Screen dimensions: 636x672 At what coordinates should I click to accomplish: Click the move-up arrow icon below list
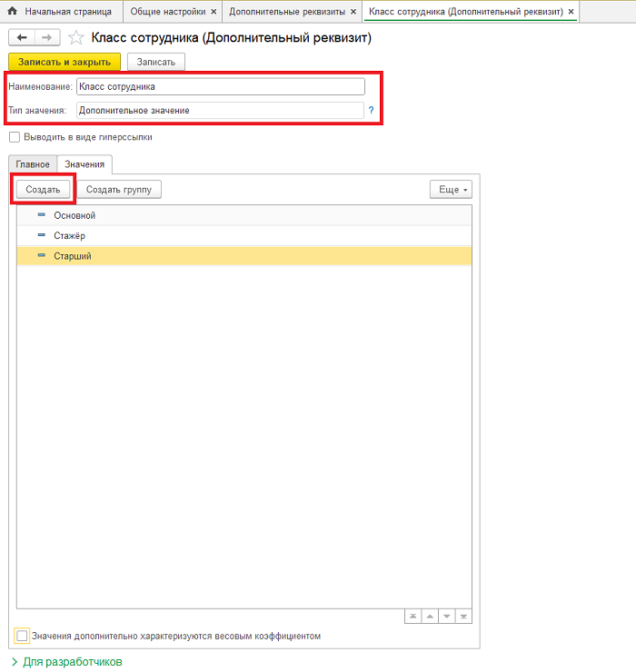tap(430, 617)
